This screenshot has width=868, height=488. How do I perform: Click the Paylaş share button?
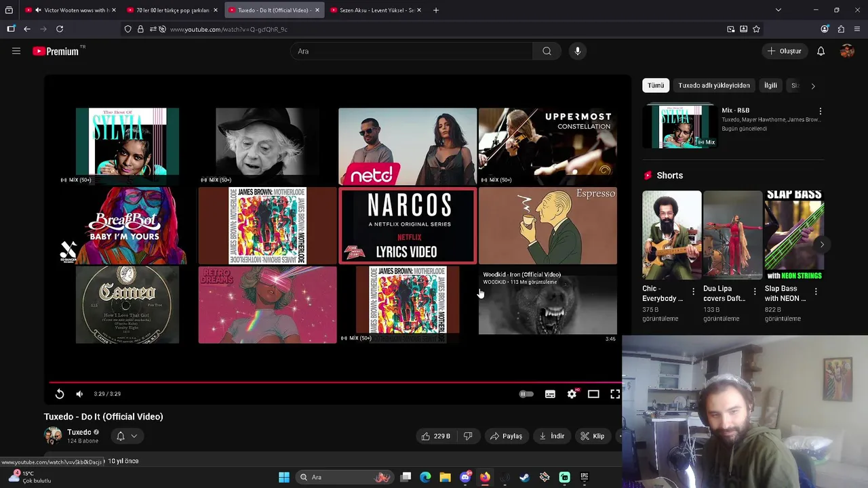[506, 436]
